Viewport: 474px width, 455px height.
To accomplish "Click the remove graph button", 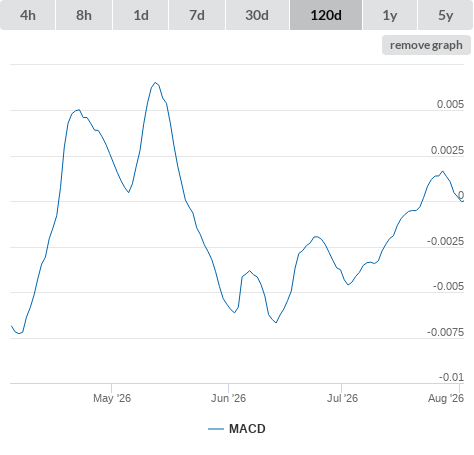I will click(426, 45).
